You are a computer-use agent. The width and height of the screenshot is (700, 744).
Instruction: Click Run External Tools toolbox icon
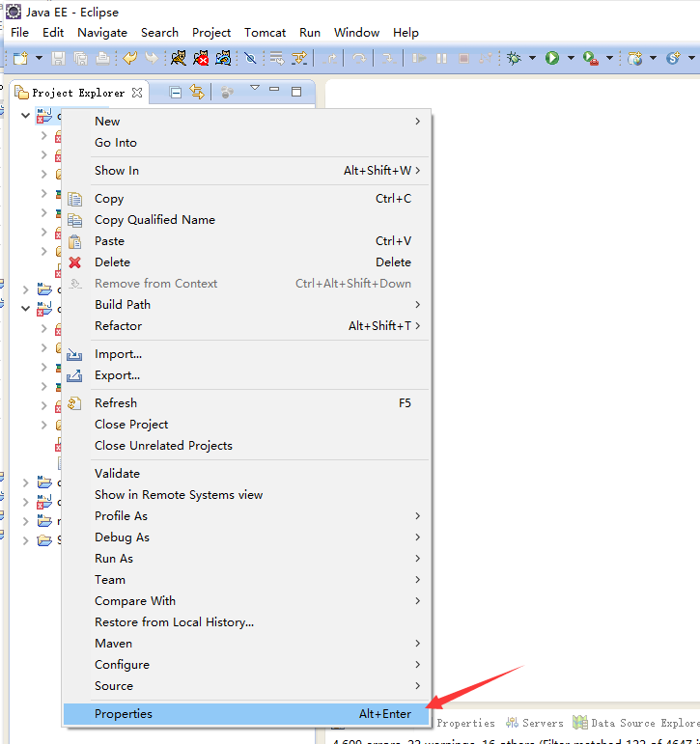[590, 58]
